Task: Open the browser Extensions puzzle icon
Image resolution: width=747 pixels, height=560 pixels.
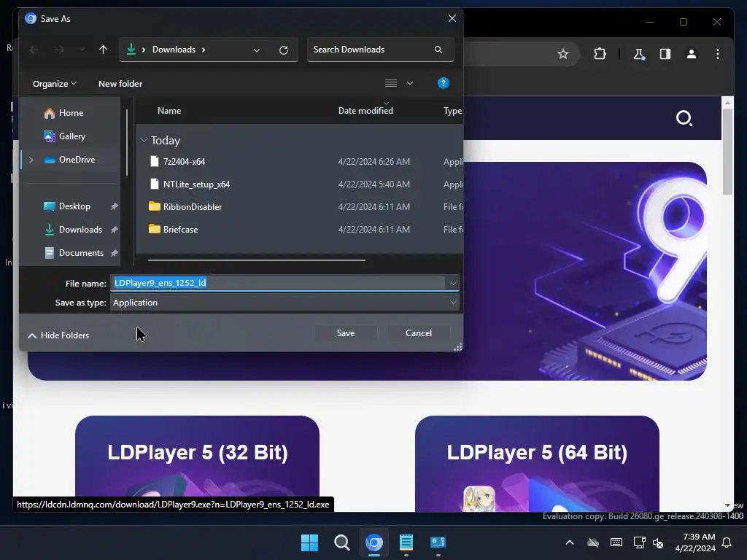Action: tap(600, 54)
